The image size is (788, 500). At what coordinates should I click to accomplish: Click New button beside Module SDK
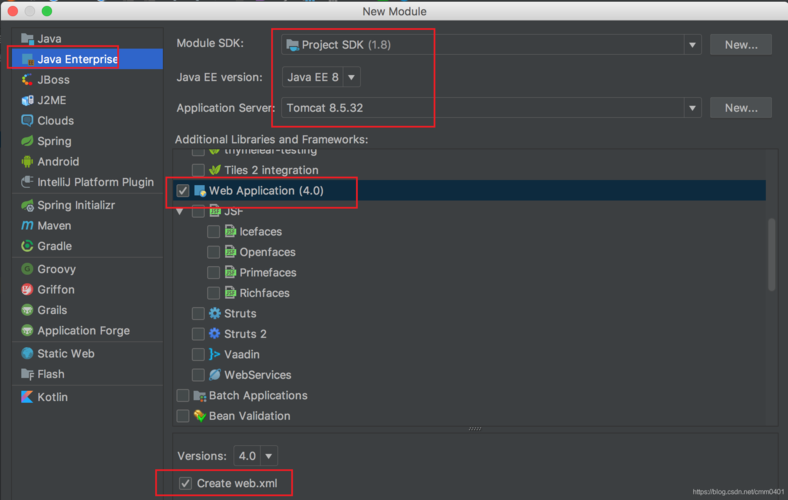[x=740, y=45]
